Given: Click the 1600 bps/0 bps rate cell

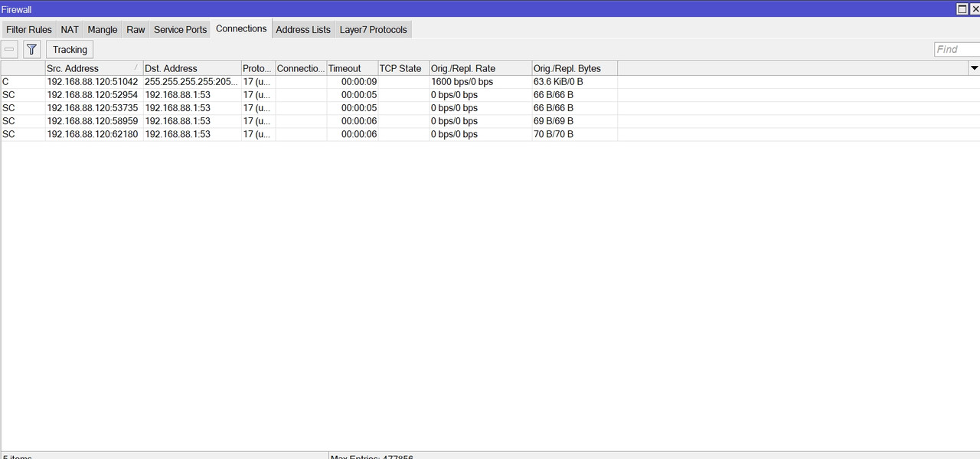Looking at the screenshot, I should point(481,82).
